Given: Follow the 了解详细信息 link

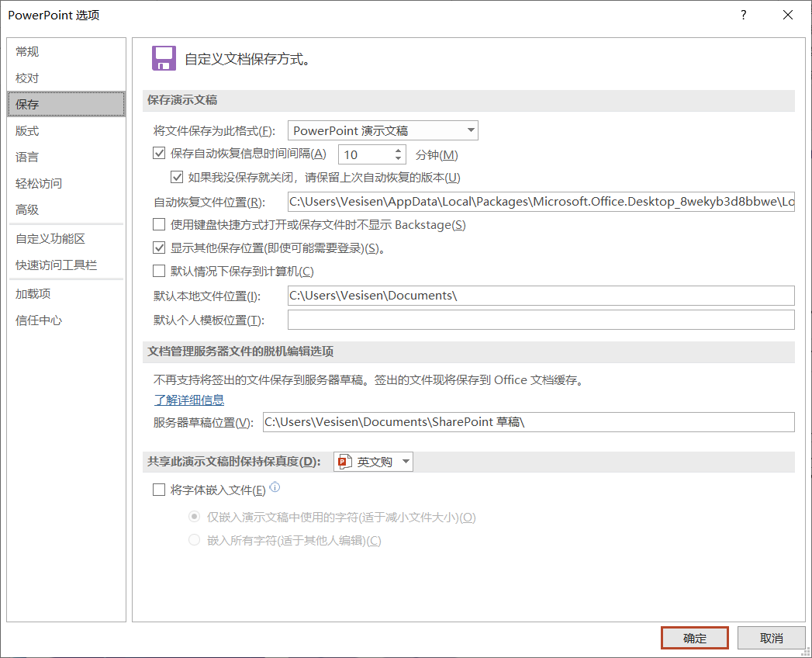Looking at the screenshot, I should (x=189, y=400).
